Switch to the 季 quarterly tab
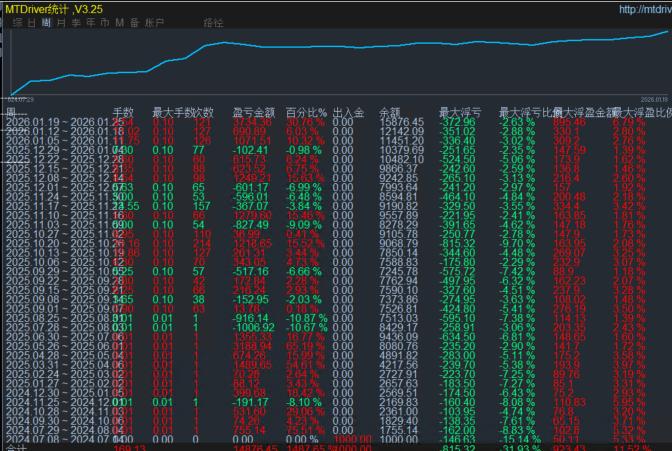This screenshot has height=451, width=672. click(76, 23)
